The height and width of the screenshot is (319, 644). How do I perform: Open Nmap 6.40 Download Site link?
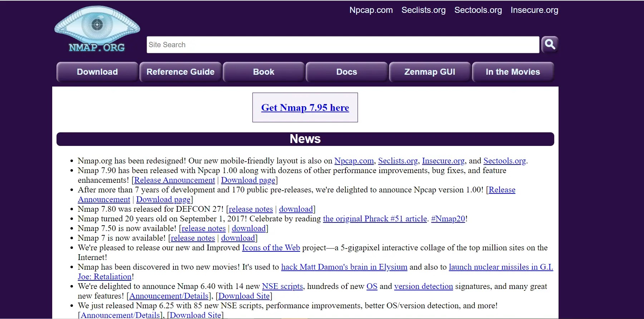(244, 296)
